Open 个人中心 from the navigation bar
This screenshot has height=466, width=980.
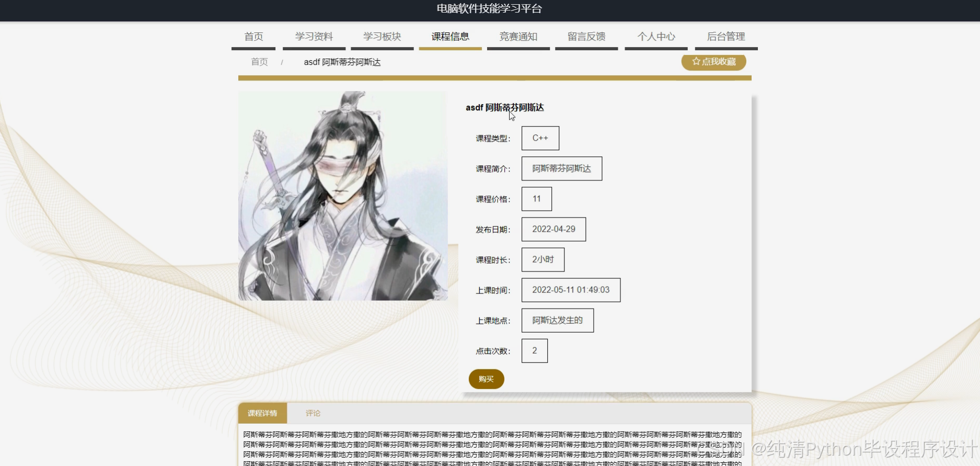pyautogui.click(x=656, y=37)
